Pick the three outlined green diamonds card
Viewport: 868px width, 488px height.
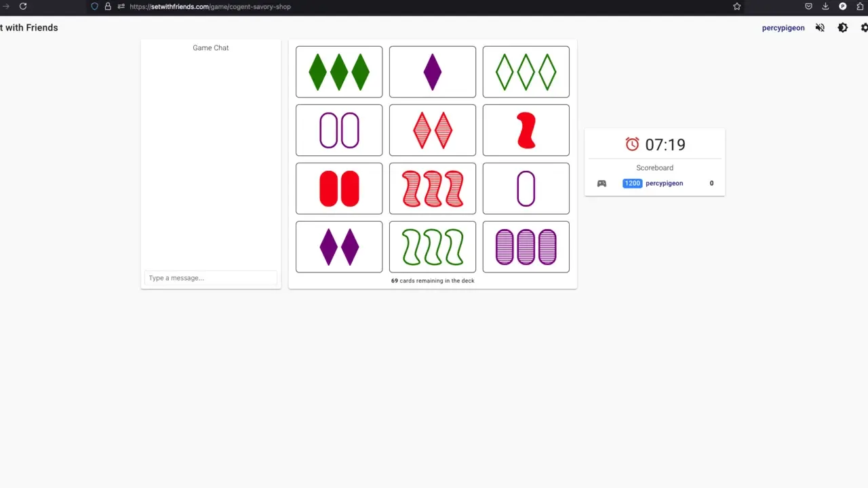pos(526,72)
